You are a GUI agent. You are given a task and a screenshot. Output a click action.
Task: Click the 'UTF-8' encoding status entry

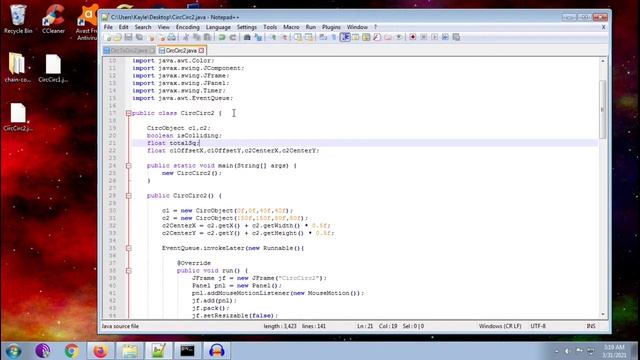[x=538, y=326]
